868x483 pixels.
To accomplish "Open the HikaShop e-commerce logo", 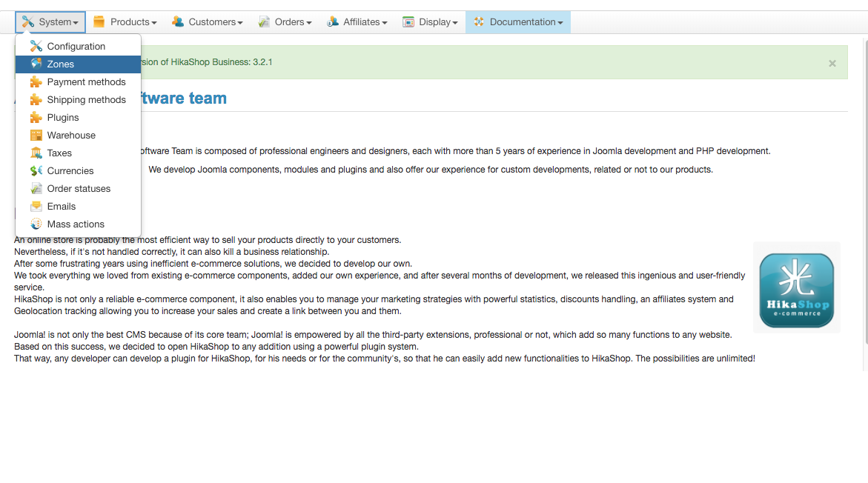I will (x=797, y=290).
